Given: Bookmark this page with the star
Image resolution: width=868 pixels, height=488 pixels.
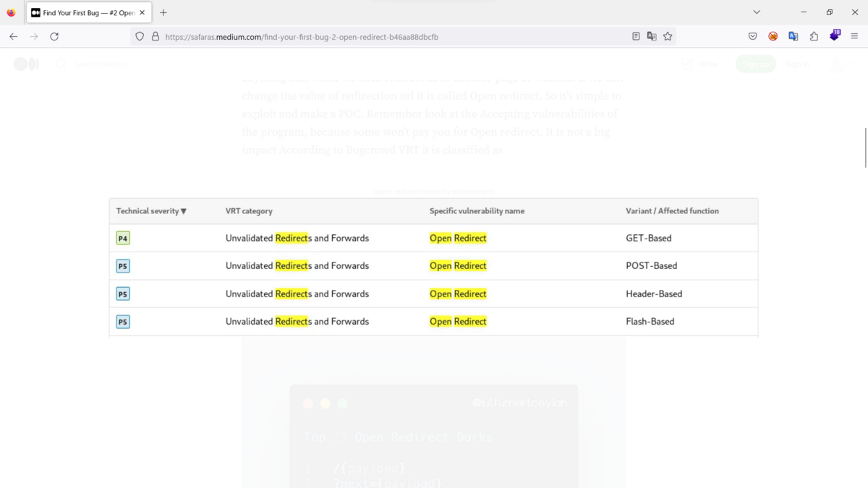Looking at the screenshot, I should click(668, 36).
